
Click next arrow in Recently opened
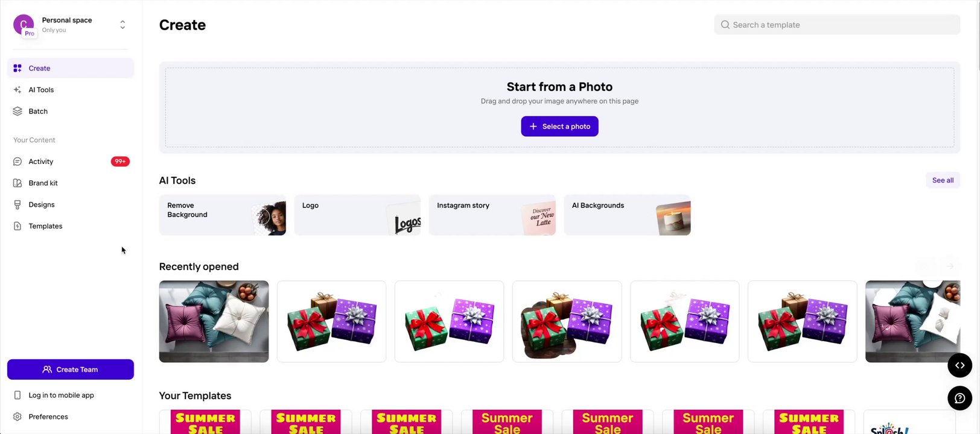(x=950, y=266)
